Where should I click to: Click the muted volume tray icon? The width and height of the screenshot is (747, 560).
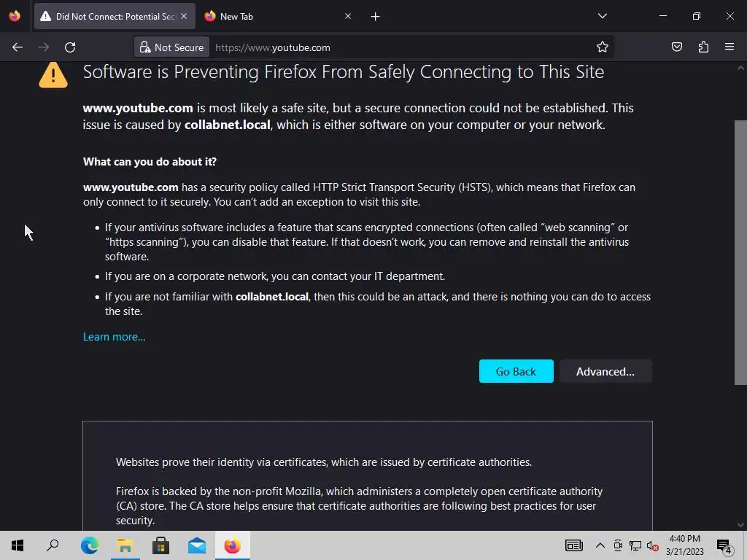tap(653, 546)
